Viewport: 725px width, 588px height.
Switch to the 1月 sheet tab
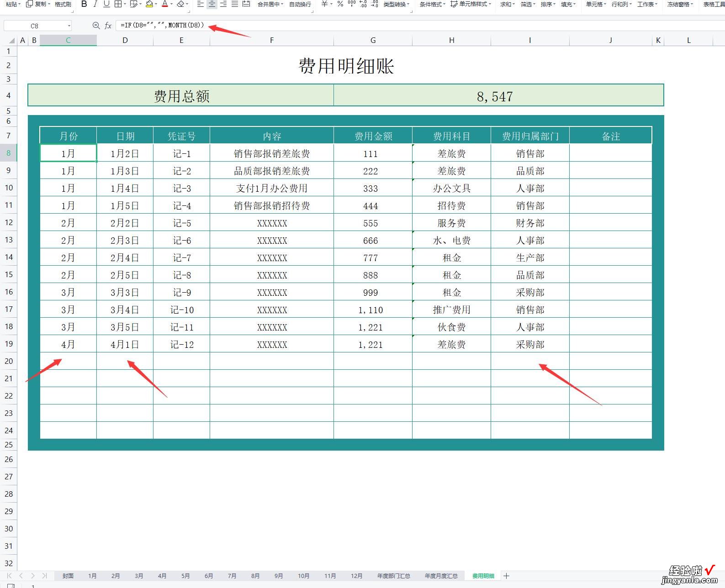[x=92, y=576]
